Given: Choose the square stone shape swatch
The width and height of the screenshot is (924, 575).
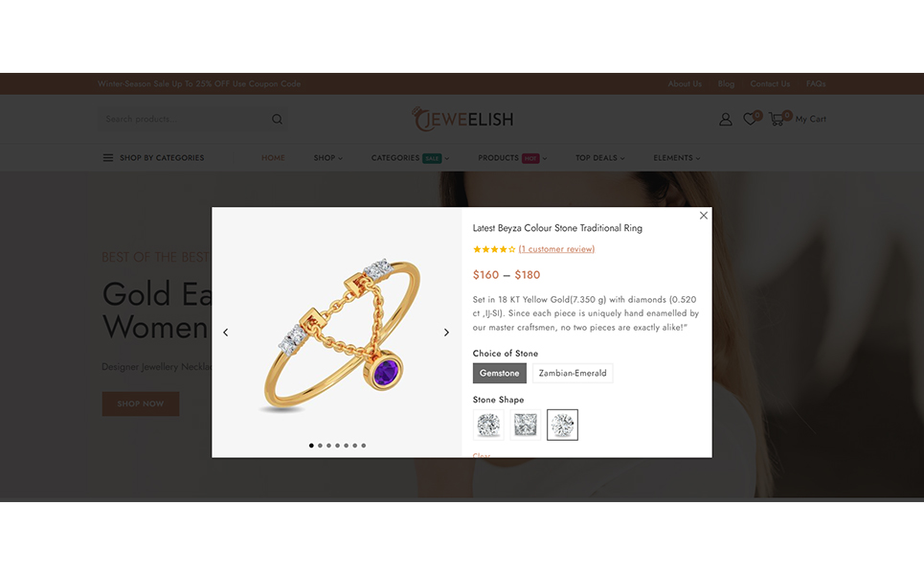Looking at the screenshot, I should pos(525,425).
